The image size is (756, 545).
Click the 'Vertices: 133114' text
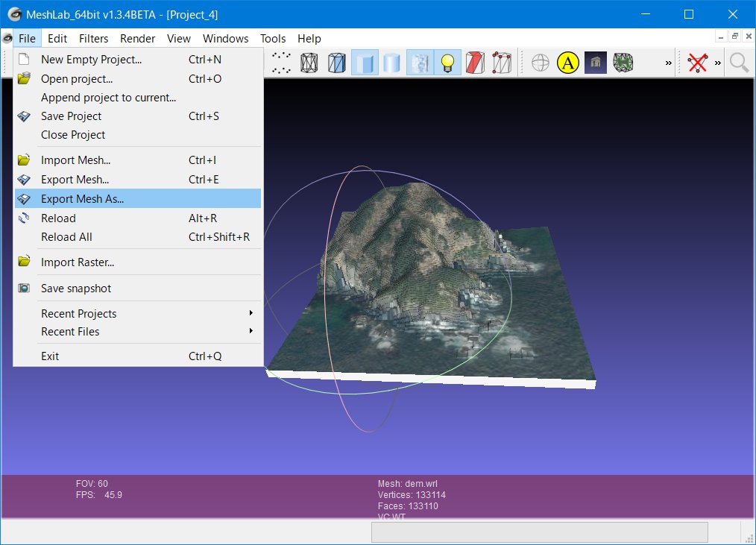tap(412, 495)
